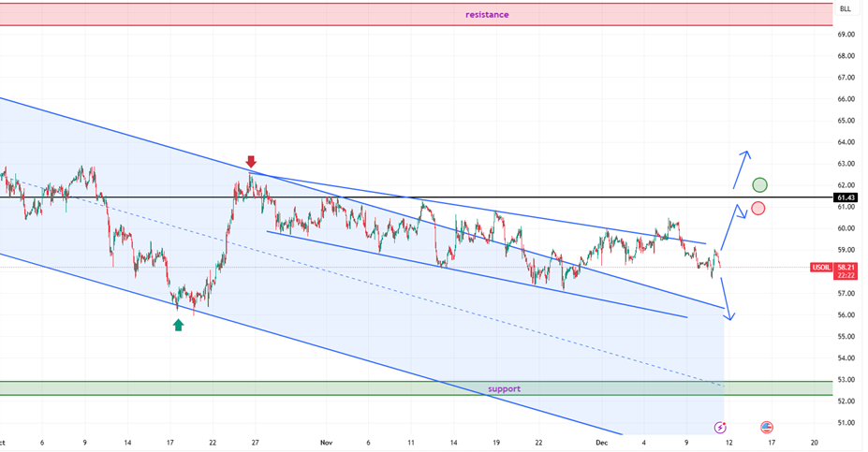
Task: Select the topmost blue upward arrow
Action: [741, 168]
